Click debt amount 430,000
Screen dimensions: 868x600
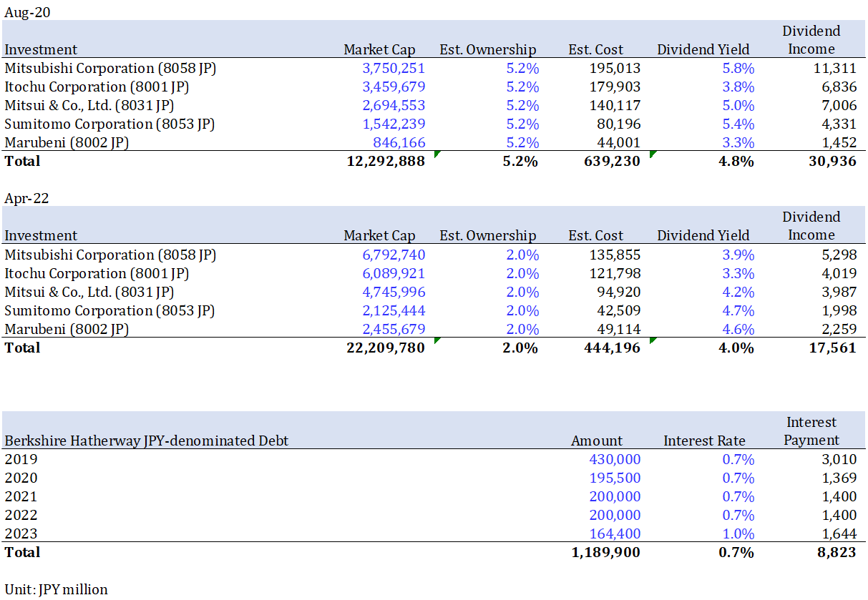tap(616, 459)
